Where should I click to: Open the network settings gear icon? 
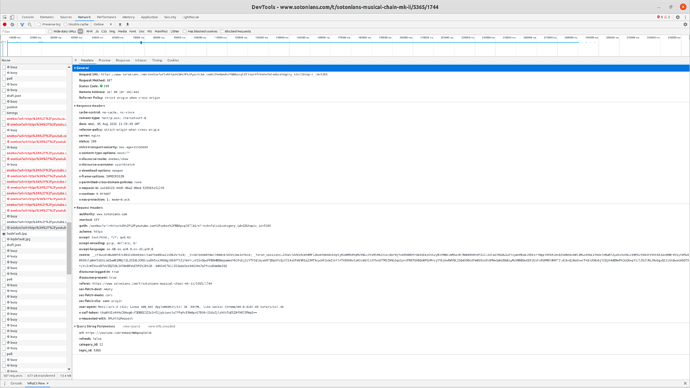[x=685, y=25]
